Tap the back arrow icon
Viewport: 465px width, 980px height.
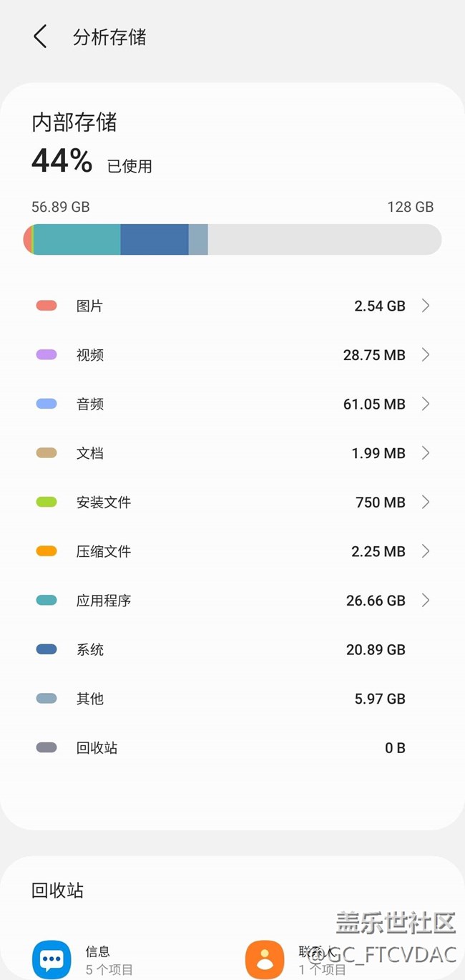(x=40, y=37)
